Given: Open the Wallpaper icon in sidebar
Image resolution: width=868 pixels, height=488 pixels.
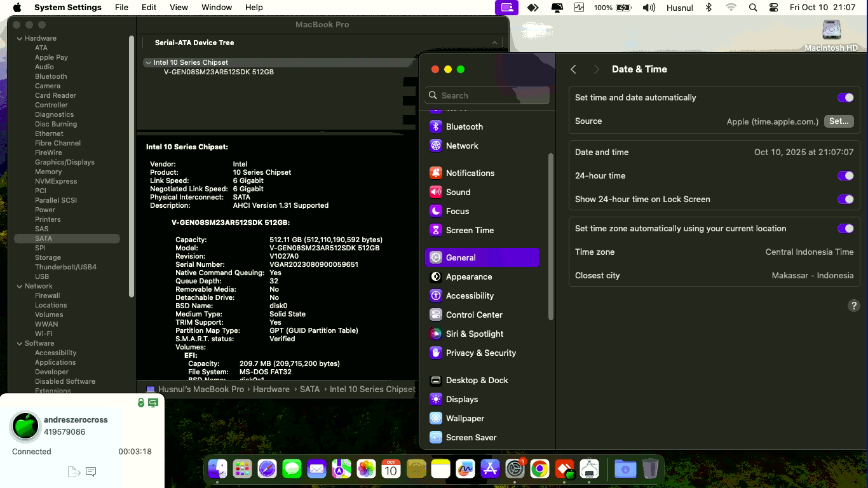Looking at the screenshot, I should tap(435, 418).
